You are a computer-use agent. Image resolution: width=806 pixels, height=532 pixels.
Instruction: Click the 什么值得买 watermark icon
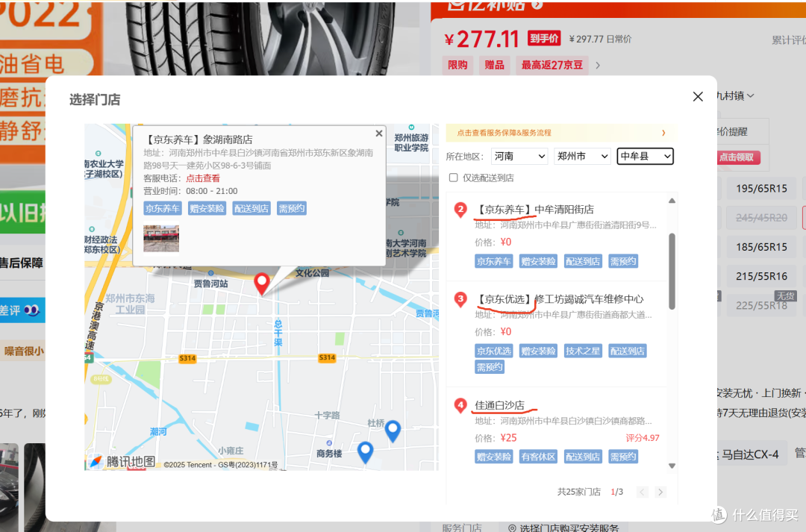718,515
